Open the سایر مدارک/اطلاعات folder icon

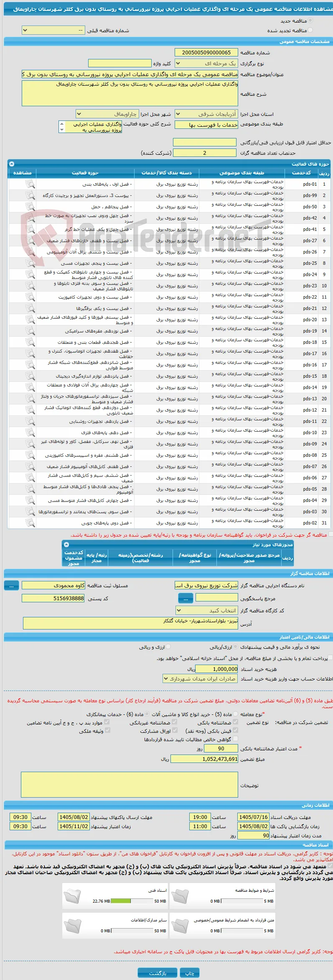[72, 926]
